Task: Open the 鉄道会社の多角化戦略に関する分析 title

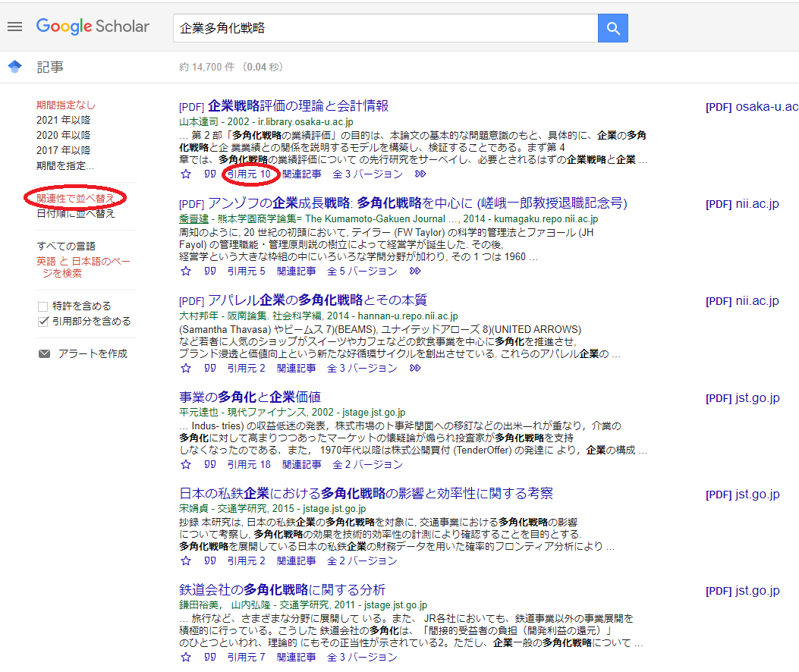Action: pos(282,590)
